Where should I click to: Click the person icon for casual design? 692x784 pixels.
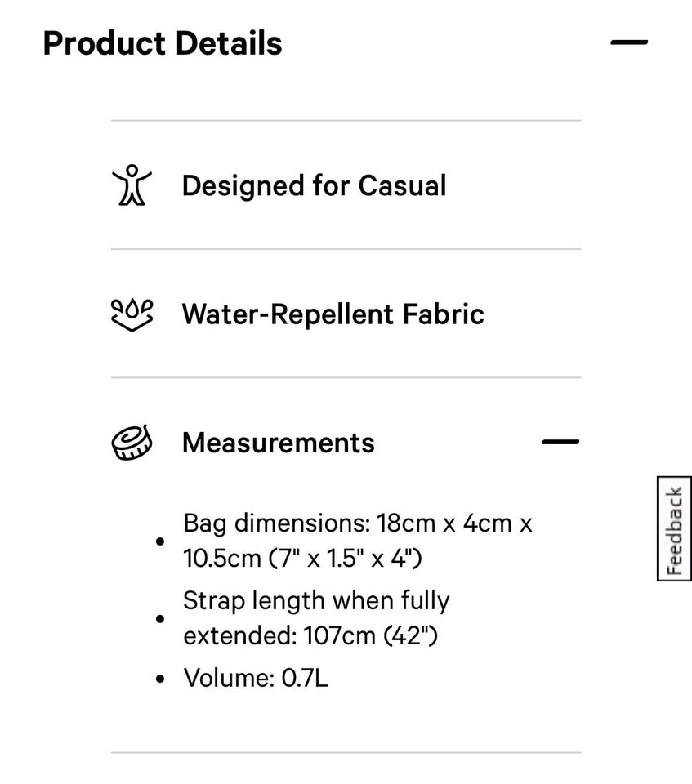tap(132, 185)
